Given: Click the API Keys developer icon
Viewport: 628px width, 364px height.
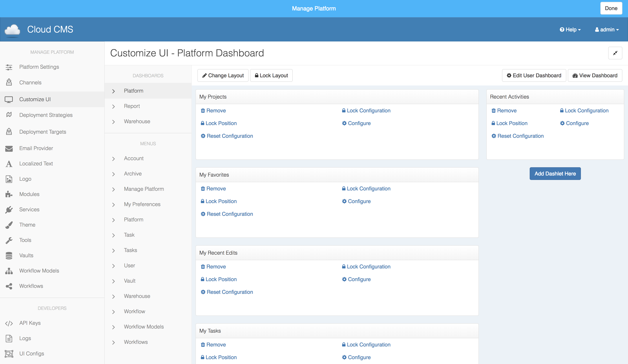Looking at the screenshot, I should point(9,323).
